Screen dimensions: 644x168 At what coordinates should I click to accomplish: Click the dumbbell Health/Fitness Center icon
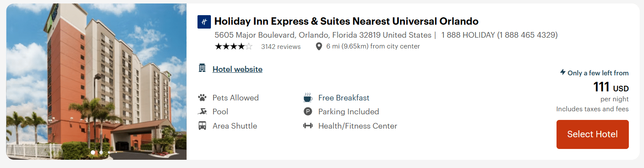point(308,126)
